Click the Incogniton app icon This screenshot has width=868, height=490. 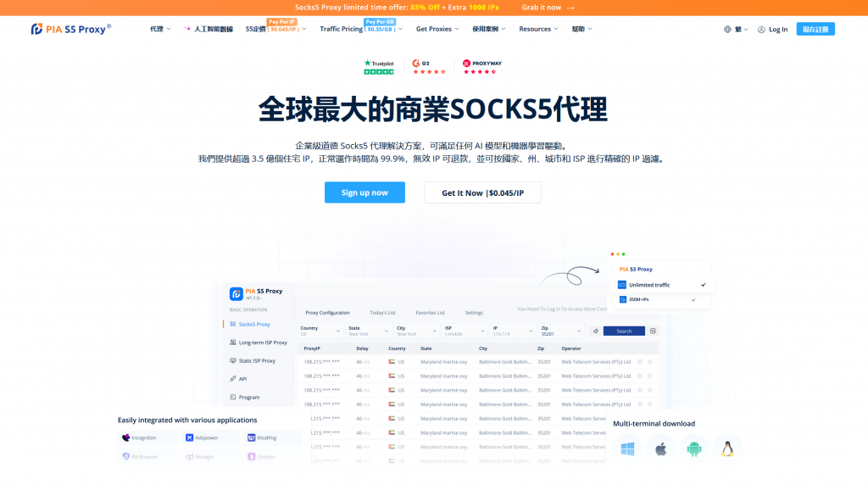coord(125,437)
